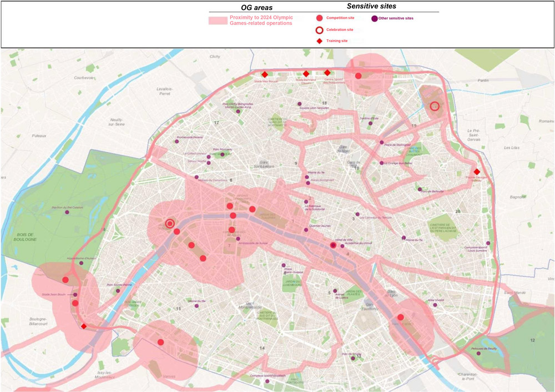Click the Competition site legend circle icon
The height and width of the screenshot is (392, 555).
(x=320, y=18)
